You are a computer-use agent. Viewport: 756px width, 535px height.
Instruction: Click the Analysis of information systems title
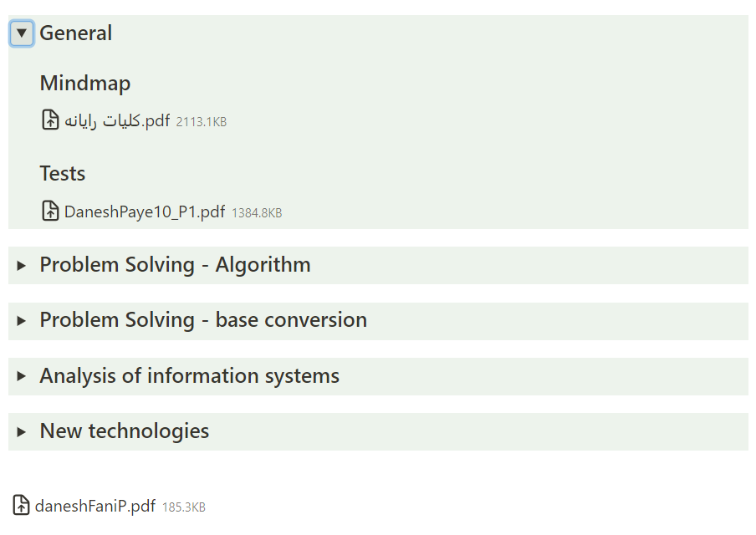[189, 376]
